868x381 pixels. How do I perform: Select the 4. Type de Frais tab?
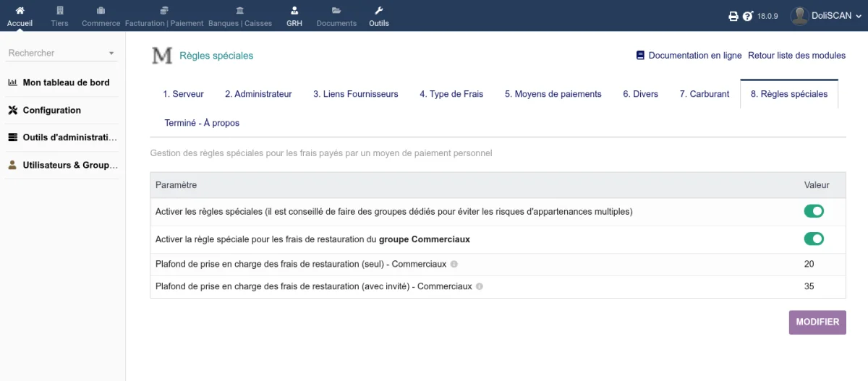pyautogui.click(x=451, y=94)
